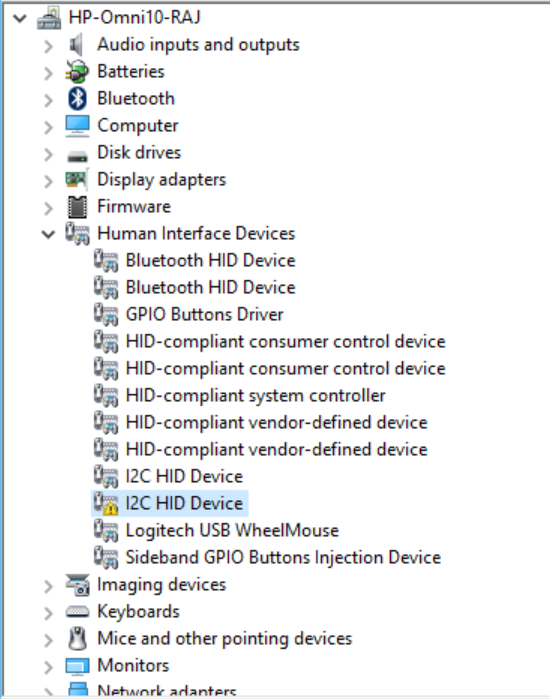The width and height of the screenshot is (550, 699).
Task: Click the Bluetooth category icon
Action: coord(77,99)
